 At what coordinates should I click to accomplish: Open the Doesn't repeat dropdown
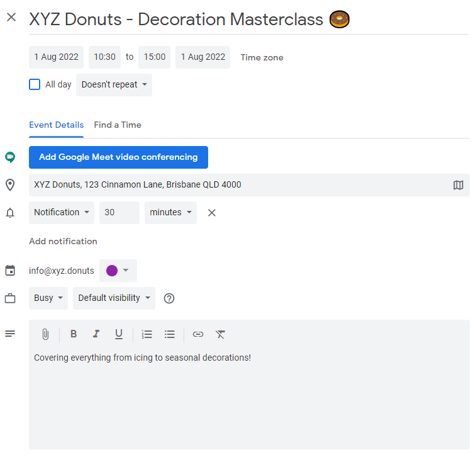[114, 85]
